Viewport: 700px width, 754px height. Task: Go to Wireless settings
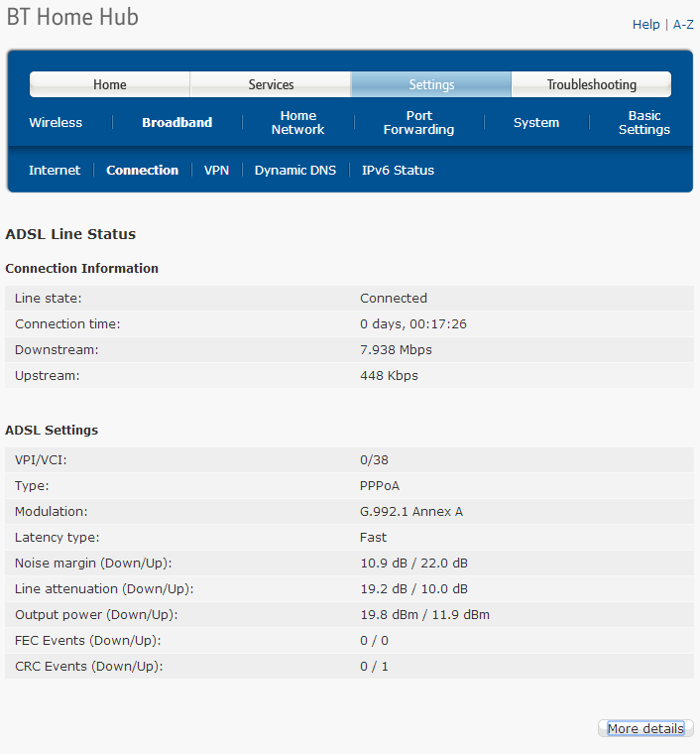click(x=56, y=123)
